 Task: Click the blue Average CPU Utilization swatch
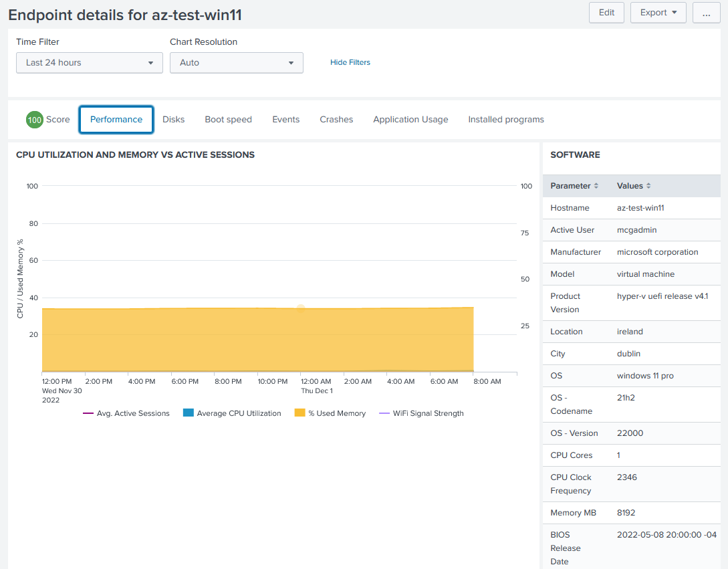coord(188,413)
